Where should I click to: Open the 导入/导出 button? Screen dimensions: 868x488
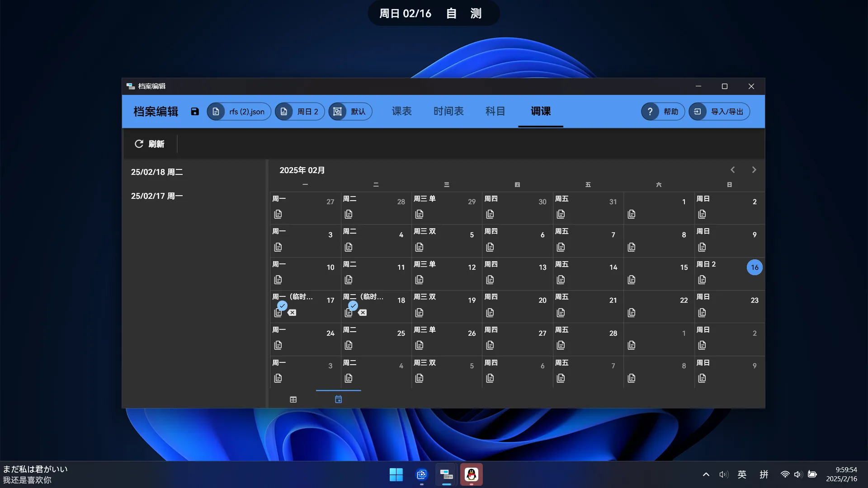click(719, 112)
